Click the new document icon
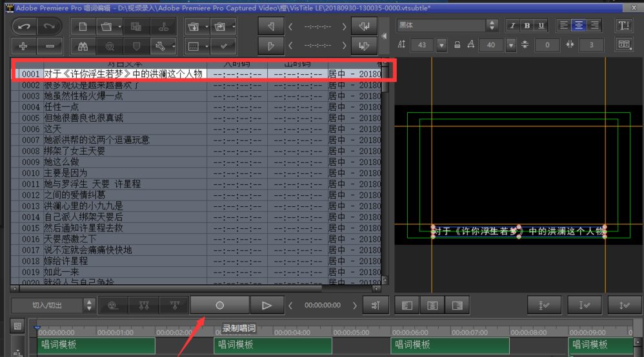This screenshot has width=644, height=357. tap(83, 27)
